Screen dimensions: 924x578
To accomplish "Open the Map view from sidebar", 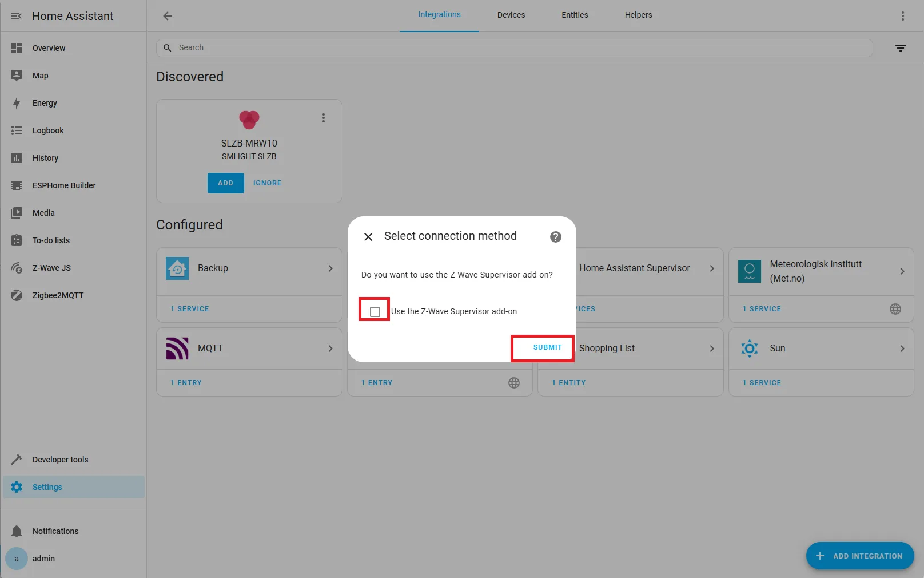I will pos(17,75).
